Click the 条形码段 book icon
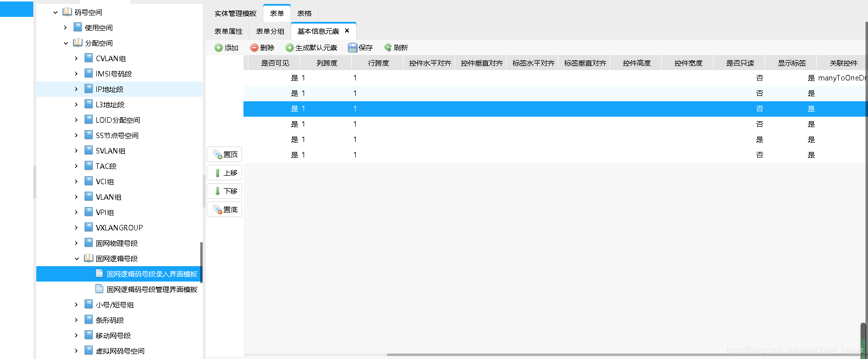 (x=89, y=320)
